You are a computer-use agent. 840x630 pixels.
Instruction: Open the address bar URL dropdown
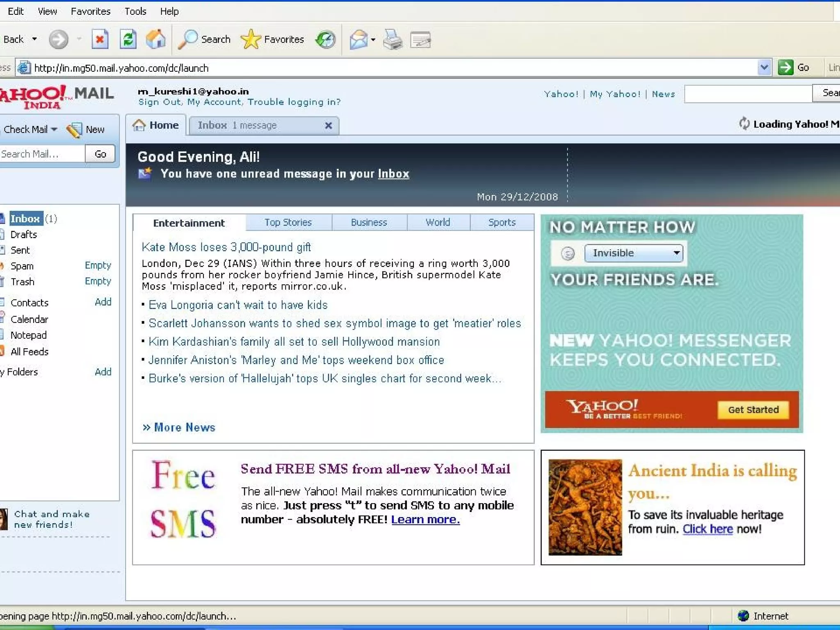point(764,68)
